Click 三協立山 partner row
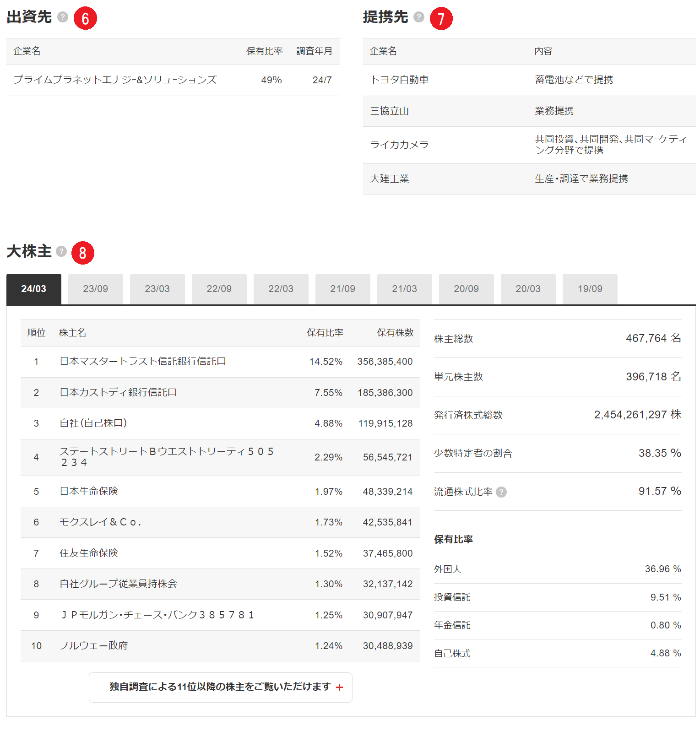 click(x=529, y=111)
